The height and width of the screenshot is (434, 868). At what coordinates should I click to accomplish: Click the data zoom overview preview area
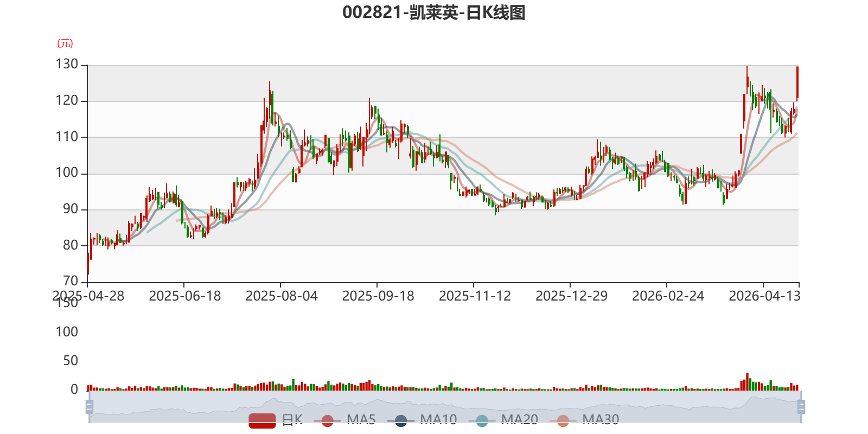point(445,406)
